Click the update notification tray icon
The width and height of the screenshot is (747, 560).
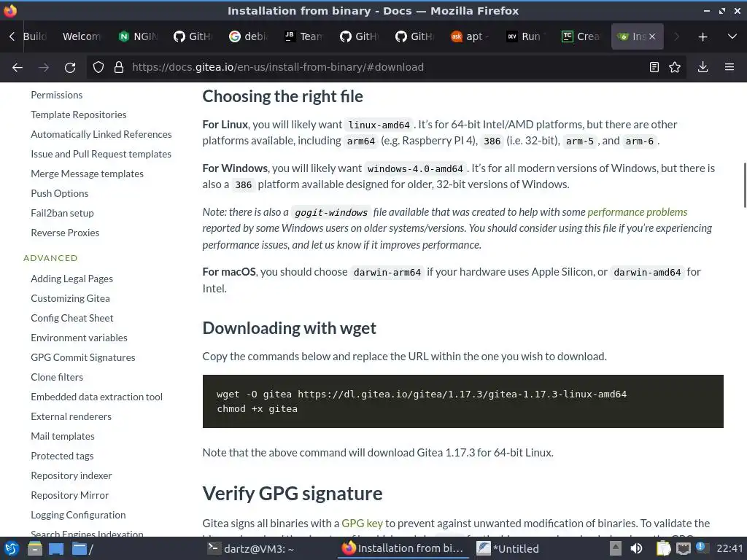click(x=701, y=547)
